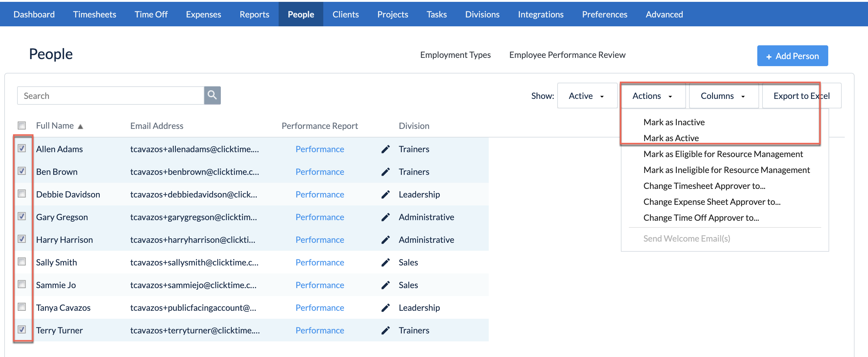Open Employee Performance Review link
The height and width of the screenshot is (357, 868).
(567, 55)
